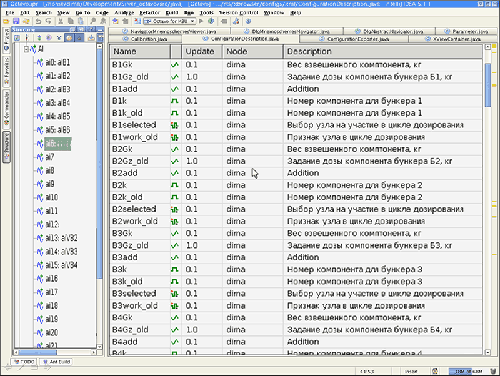Screen dimensions: 500x376
Task: Toggle the second highlighted Structure toolbar button
Action: tap(79, 38)
